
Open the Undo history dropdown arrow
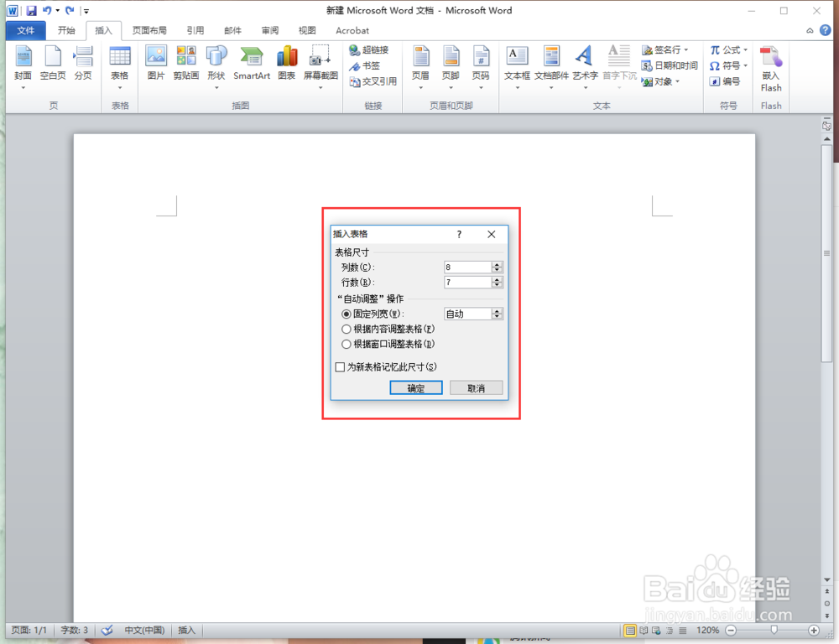[57, 10]
